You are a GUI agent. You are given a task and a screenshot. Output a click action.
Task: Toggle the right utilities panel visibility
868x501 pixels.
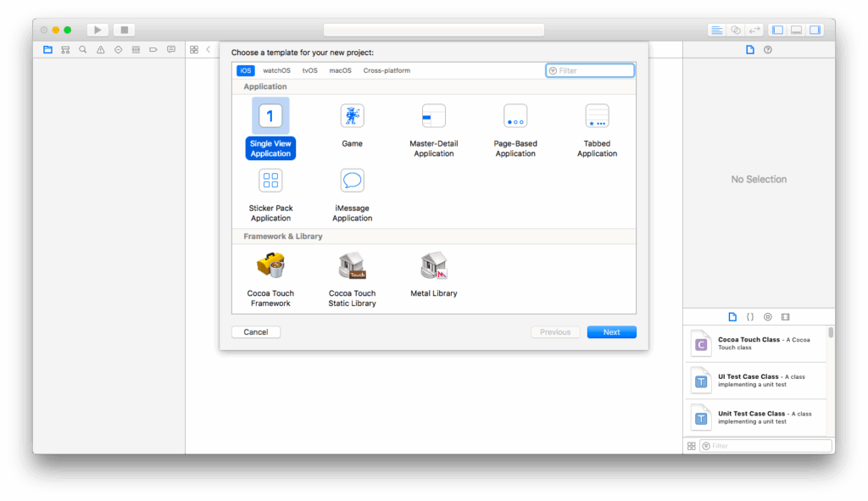click(x=815, y=30)
